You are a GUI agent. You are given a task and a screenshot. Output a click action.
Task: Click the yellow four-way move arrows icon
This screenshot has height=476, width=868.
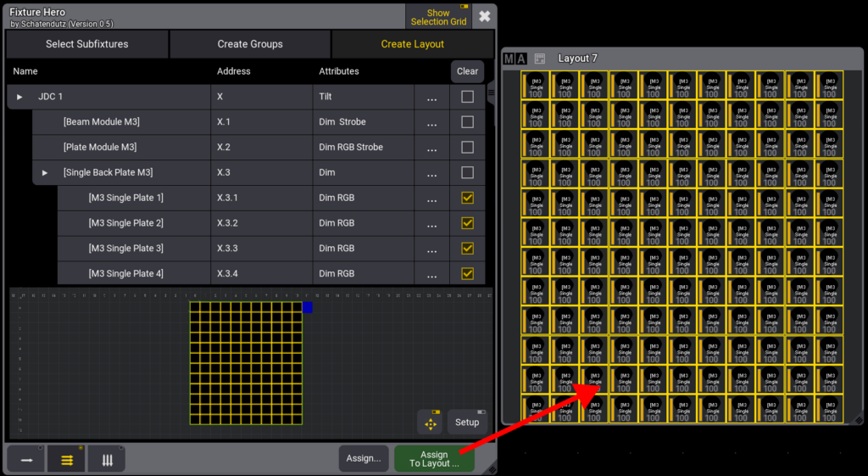coord(431,422)
